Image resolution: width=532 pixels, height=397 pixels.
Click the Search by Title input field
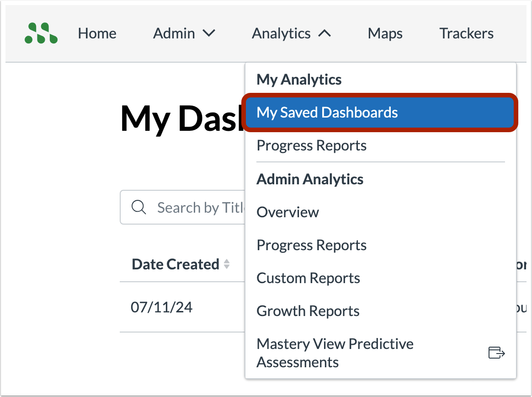click(201, 207)
